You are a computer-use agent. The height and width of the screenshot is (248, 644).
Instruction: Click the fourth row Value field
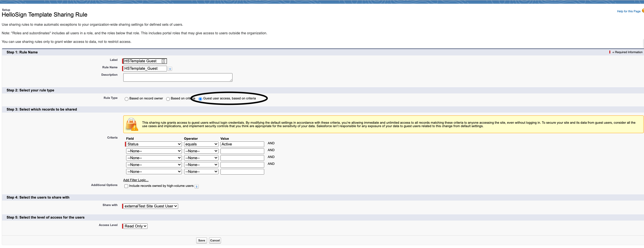(x=242, y=165)
